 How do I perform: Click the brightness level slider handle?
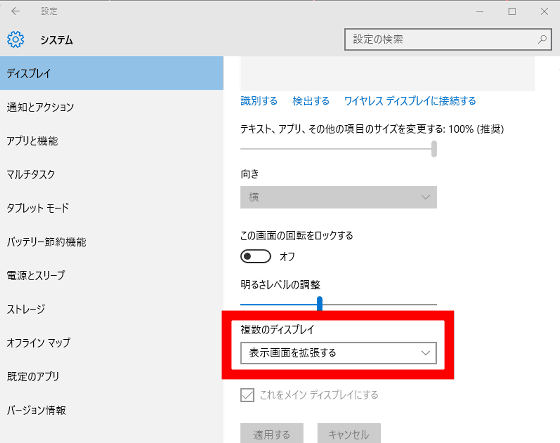320,304
